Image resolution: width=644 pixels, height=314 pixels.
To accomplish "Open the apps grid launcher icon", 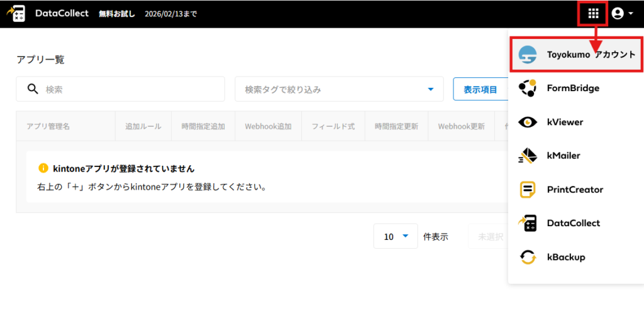I will pyautogui.click(x=592, y=13).
